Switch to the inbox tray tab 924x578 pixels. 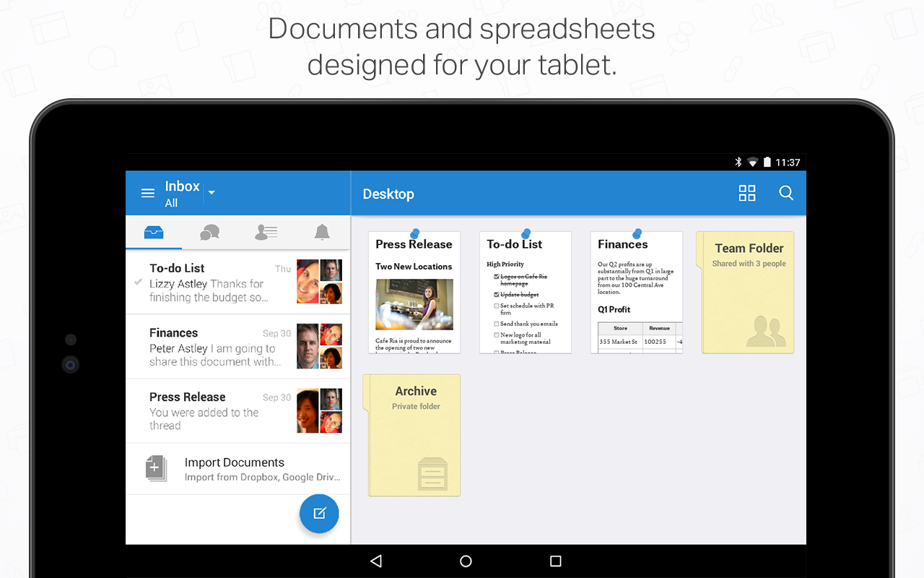point(154,232)
